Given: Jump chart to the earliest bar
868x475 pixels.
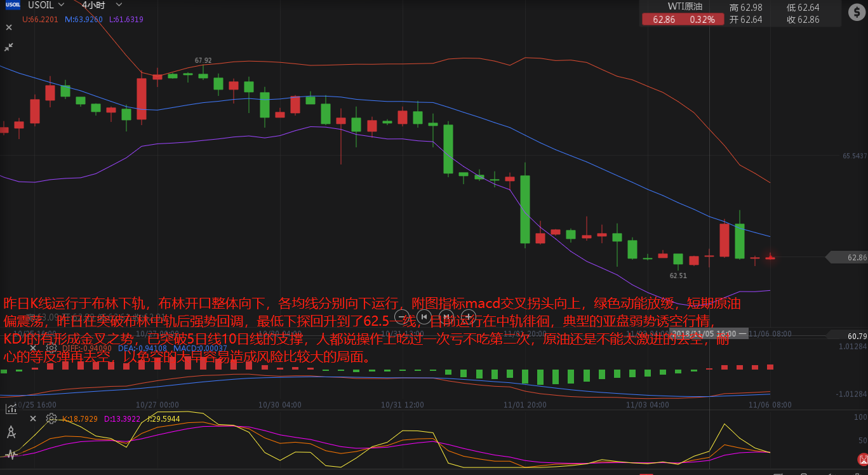Looking at the screenshot, I should 424,316.
